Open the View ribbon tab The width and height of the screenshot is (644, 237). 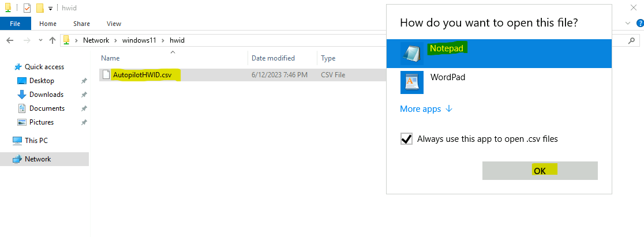pyautogui.click(x=114, y=24)
